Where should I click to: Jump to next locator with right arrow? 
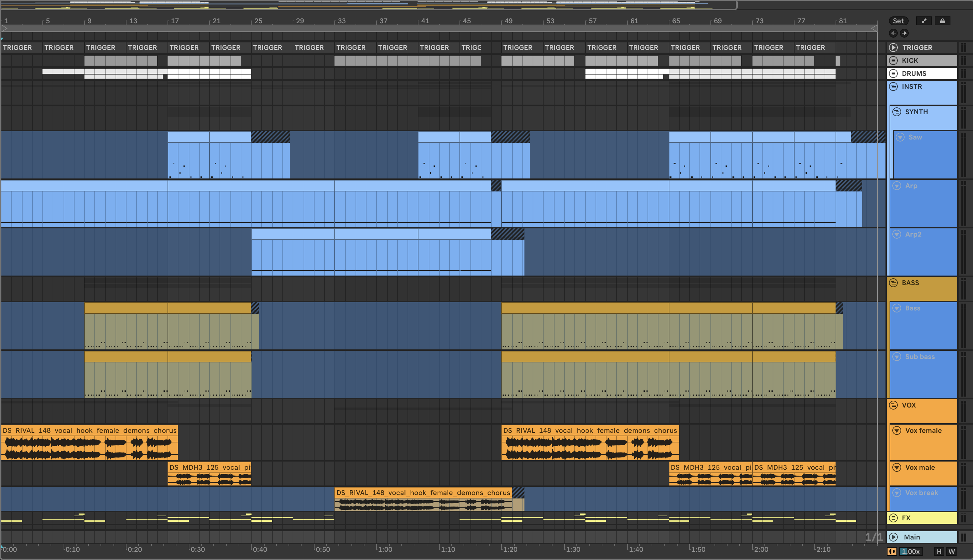point(904,33)
